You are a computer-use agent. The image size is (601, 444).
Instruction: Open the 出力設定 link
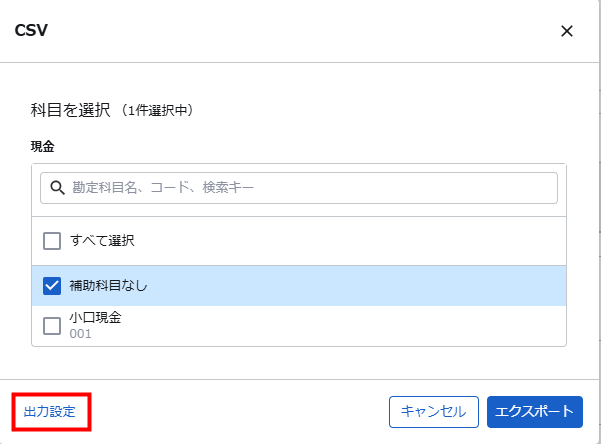pos(50,411)
